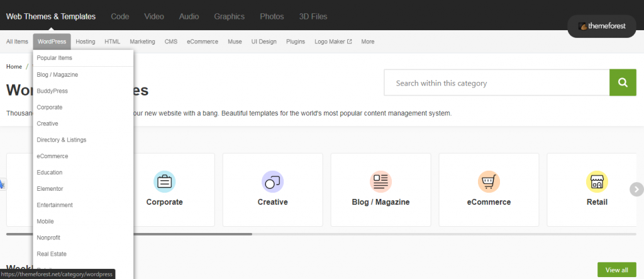Open the Web Themes & Templates section
This screenshot has height=279, width=644.
pyautogui.click(x=51, y=16)
